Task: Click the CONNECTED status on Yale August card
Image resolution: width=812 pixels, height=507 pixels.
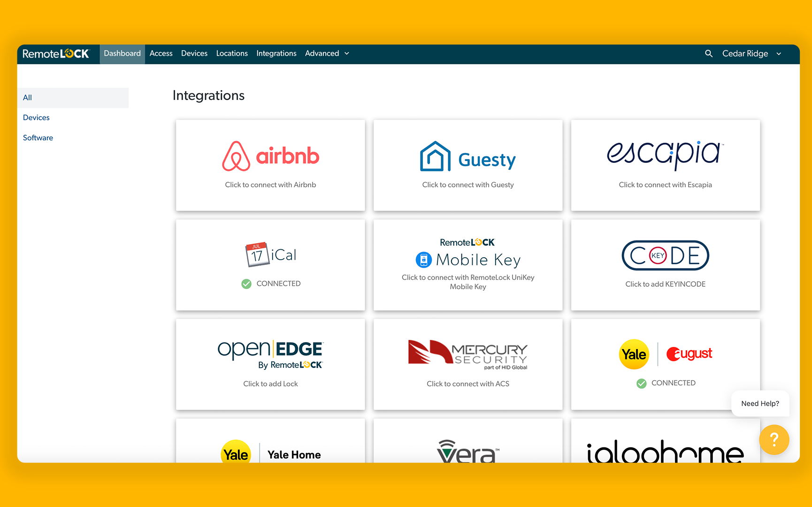Action: pyautogui.click(x=674, y=383)
